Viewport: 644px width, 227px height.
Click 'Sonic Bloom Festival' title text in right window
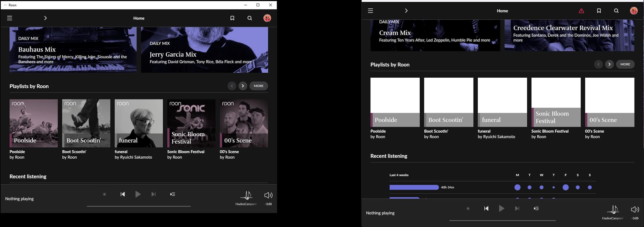(550, 131)
